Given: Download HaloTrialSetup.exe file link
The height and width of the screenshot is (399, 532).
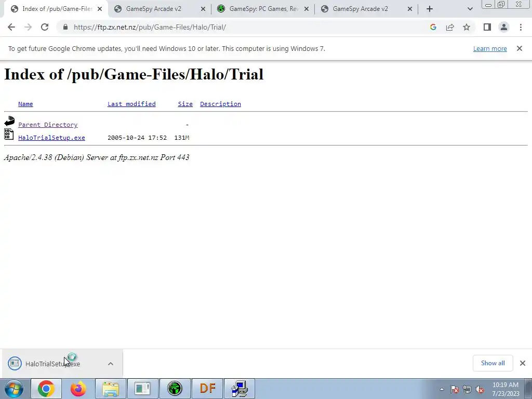Looking at the screenshot, I should pos(51,137).
